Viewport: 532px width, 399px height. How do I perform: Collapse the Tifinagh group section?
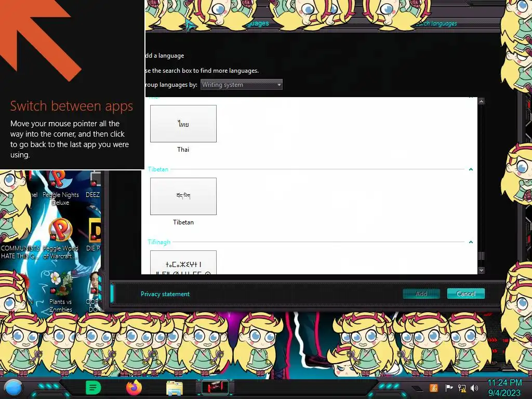point(471,242)
